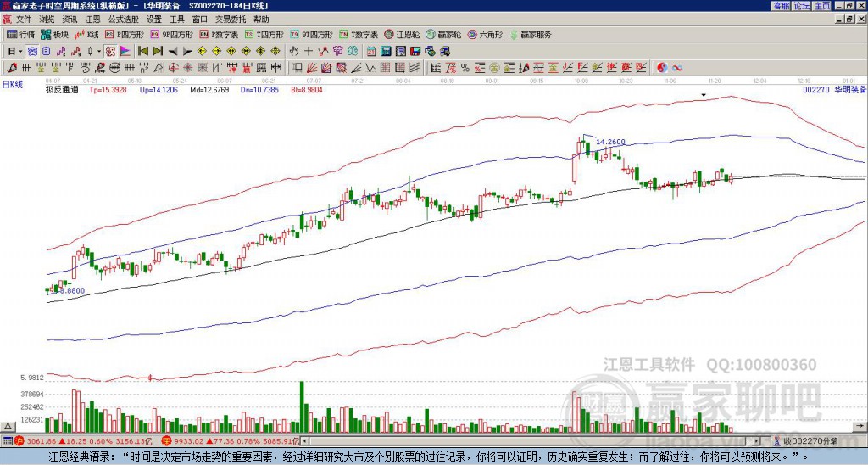Open the 资讯 menu
868x465 pixels.
click(70, 20)
